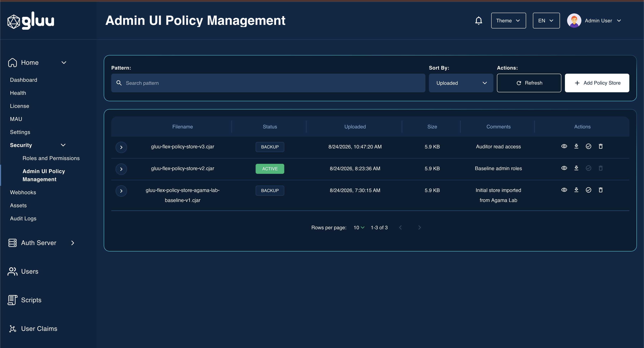
Task: Activate gluu-flex-policy-store-v3.cjar with checkmark icon
Action: click(x=589, y=146)
